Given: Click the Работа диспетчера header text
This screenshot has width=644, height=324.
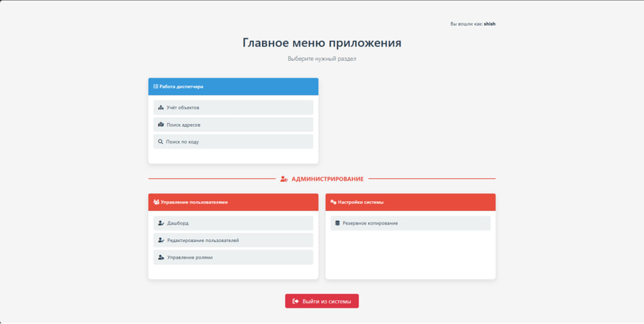Looking at the screenshot, I should point(181,86).
